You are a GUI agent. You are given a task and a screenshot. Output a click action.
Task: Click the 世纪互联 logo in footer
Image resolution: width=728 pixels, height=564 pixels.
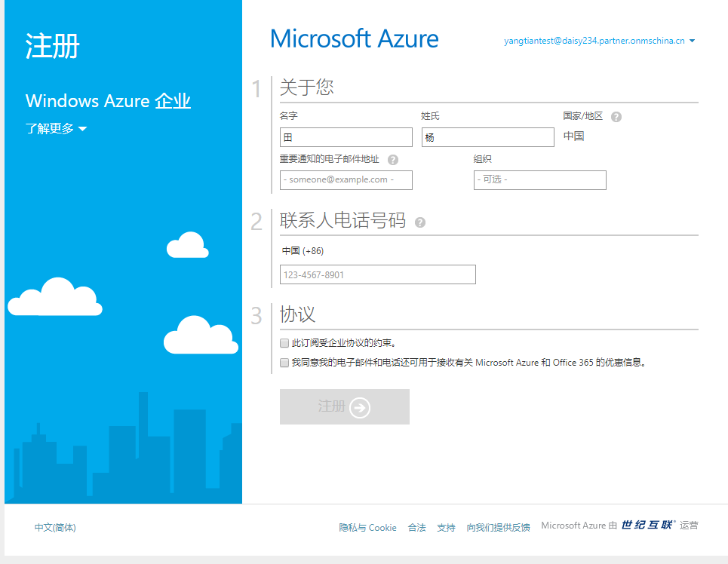(648, 526)
